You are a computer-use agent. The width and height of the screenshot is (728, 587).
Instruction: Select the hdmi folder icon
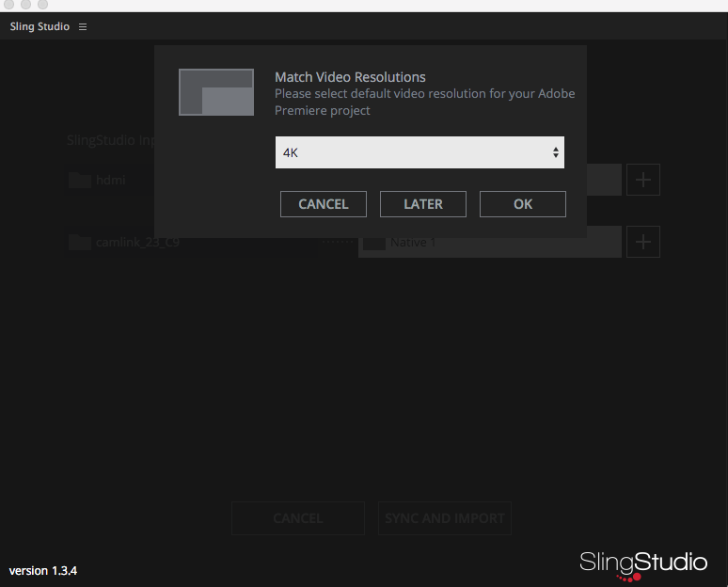[80, 180]
